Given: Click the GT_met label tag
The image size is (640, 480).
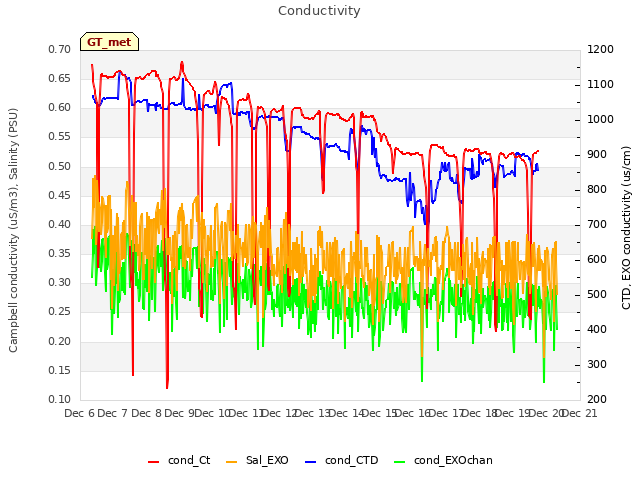Looking at the screenshot, I should (109, 42).
